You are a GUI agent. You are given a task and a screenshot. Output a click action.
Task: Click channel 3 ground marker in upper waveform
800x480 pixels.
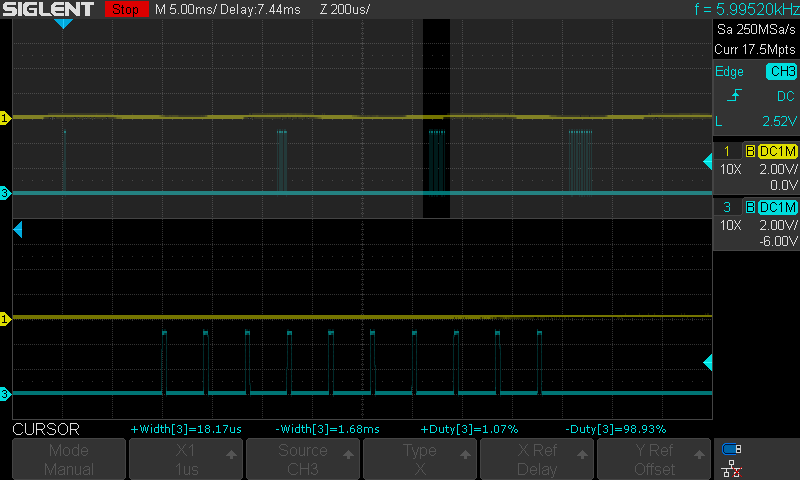[x=5, y=193]
